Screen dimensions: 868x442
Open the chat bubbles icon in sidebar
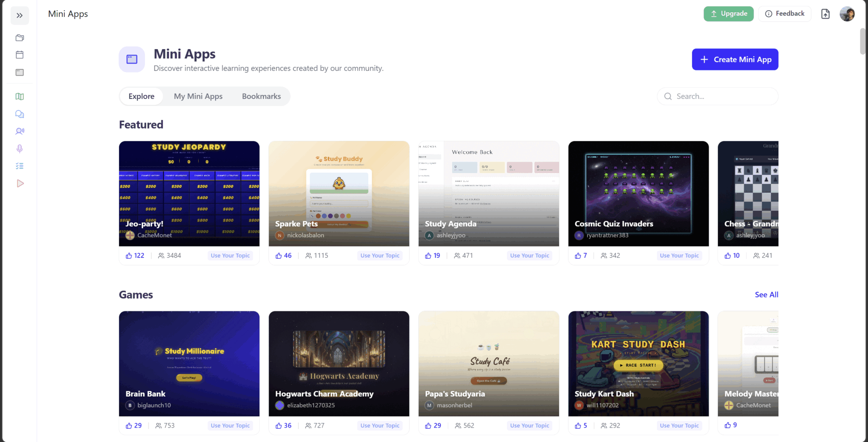tap(19, 114)
